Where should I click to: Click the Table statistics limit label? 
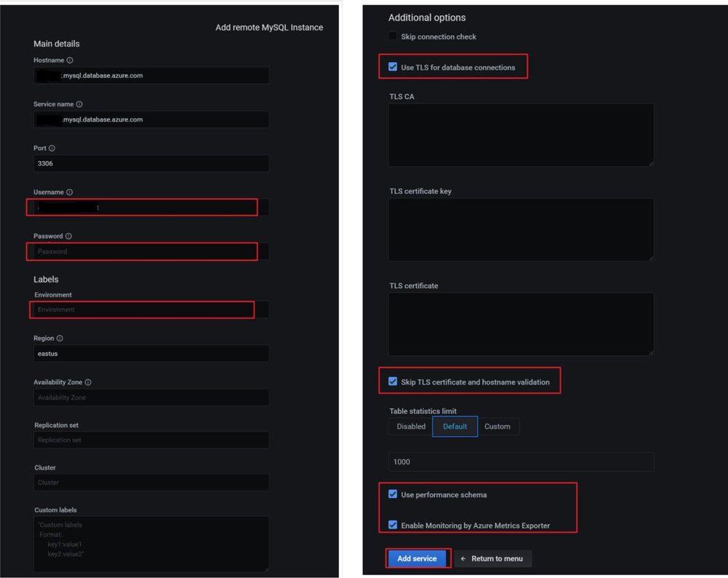tap(423, 411)
